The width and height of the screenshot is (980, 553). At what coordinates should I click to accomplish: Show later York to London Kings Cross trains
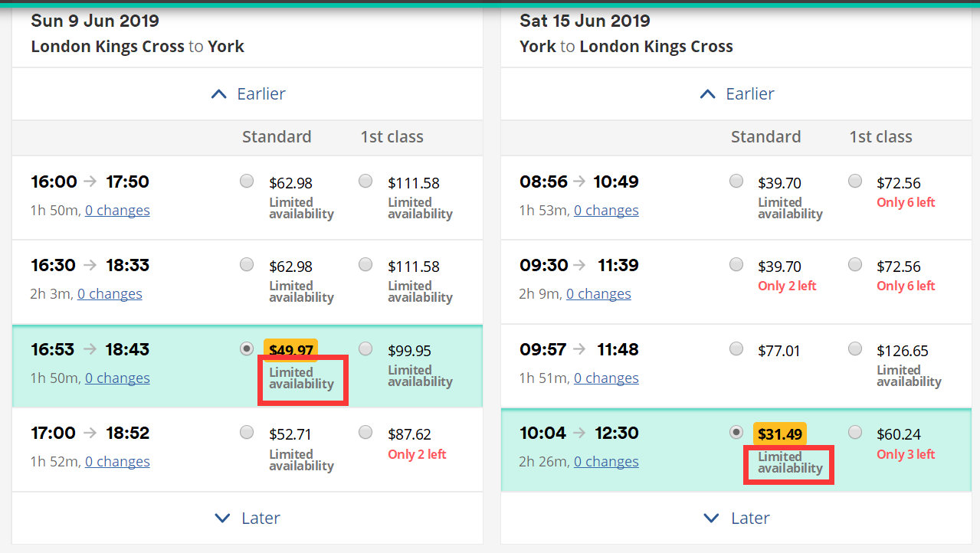pos(736,518)
